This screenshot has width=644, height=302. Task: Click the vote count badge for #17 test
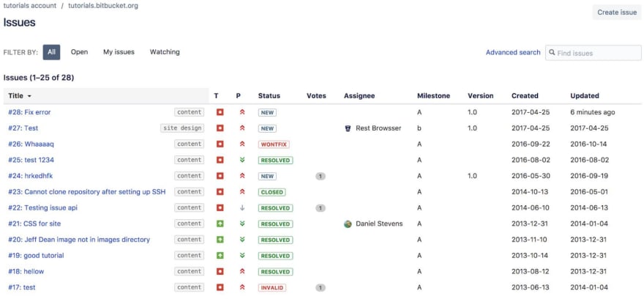point(321,287)
